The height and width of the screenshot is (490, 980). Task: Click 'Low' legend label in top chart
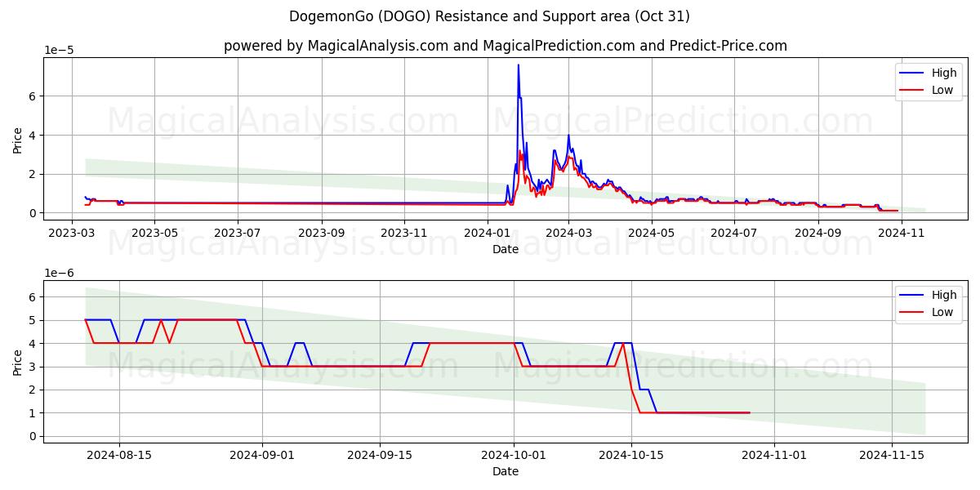(942, 90)
